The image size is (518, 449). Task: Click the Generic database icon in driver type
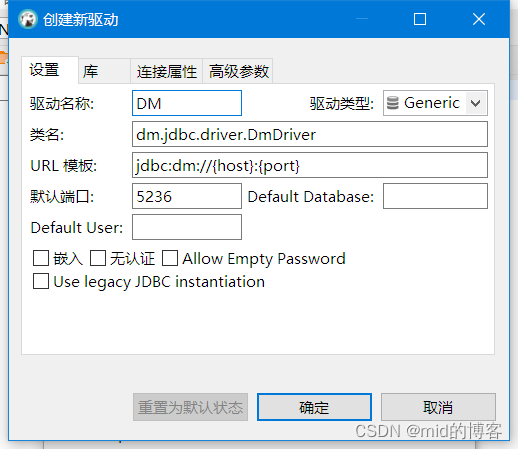[x=393, y=103]
